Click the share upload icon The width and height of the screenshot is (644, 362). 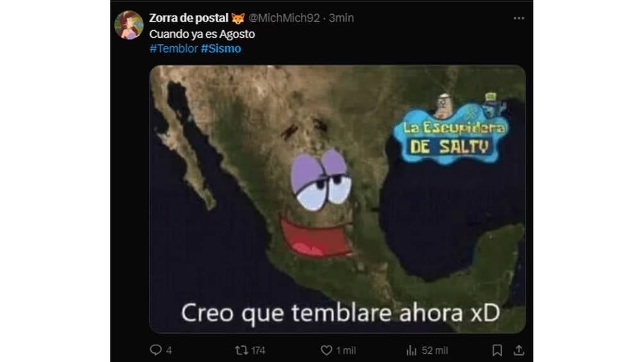click(x=519, y=350)
